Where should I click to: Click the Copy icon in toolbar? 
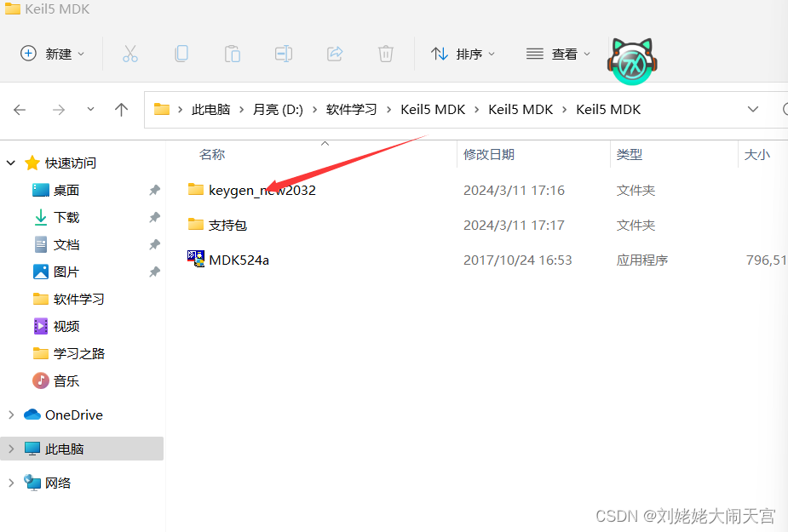tap(181, 54)
